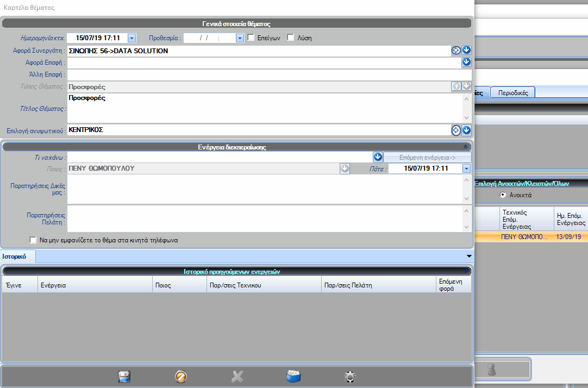This screenshot has width=588, height=388.
Task: Enable the Επείγων checkbox
Action: coord(251,37)
